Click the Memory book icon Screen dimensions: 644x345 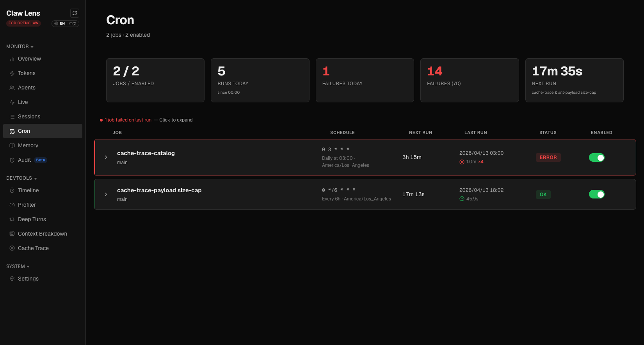(x=12, y=146)
